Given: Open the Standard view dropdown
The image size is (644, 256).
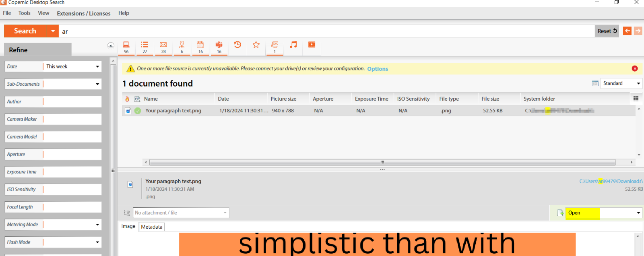Looking at the screenshot, I should point(638,83).
